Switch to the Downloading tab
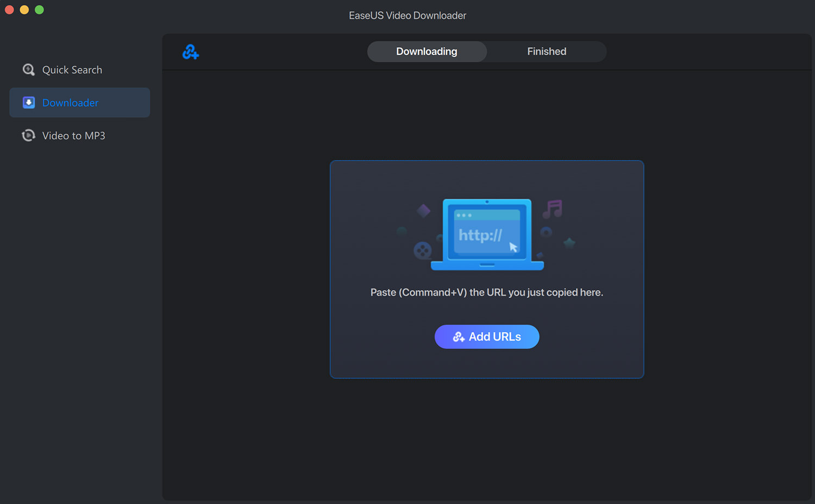The width and height of the screenshot is (815, 504). [x=427, y=52]
